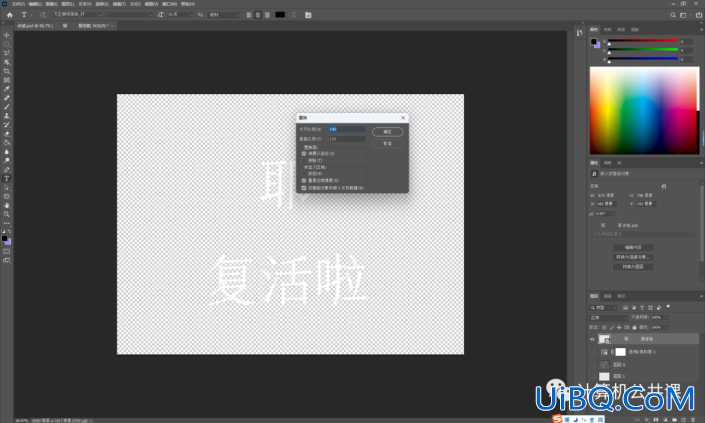Select the Stretch To Fit radio option
The image size is (705, 423).
[304, 154]
